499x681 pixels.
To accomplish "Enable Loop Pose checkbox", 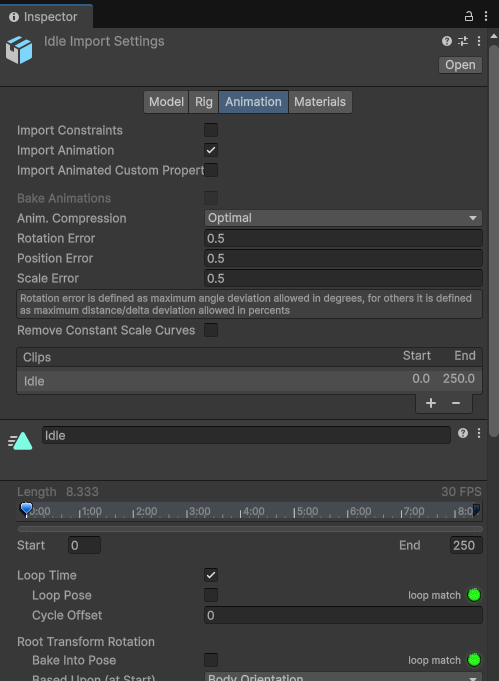I will [x=211, y=595].
